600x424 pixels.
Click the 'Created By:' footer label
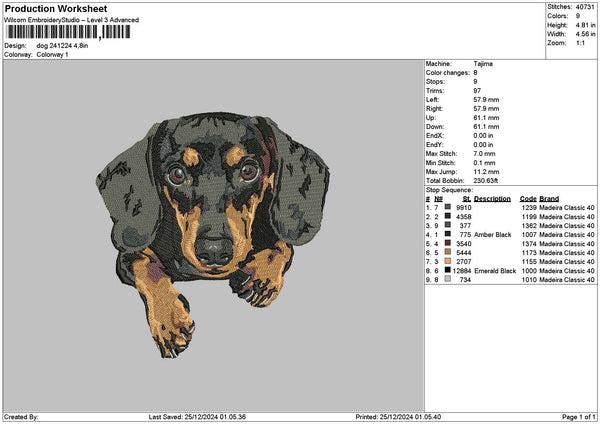pyautogui.click(x=21, y=417)
